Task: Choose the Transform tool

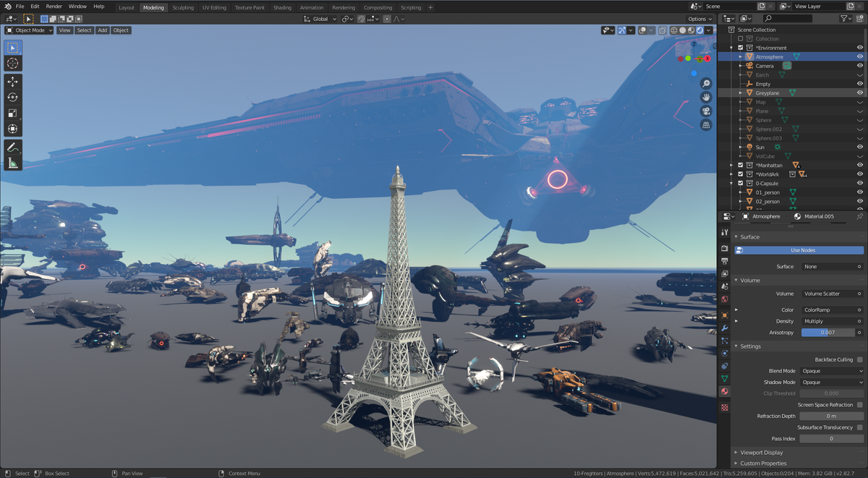Action: point(12,129)
